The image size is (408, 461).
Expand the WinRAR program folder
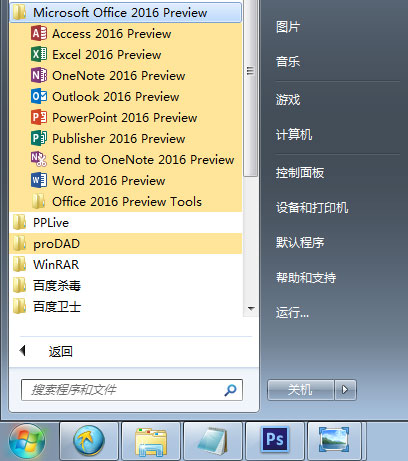click(126, 264)
